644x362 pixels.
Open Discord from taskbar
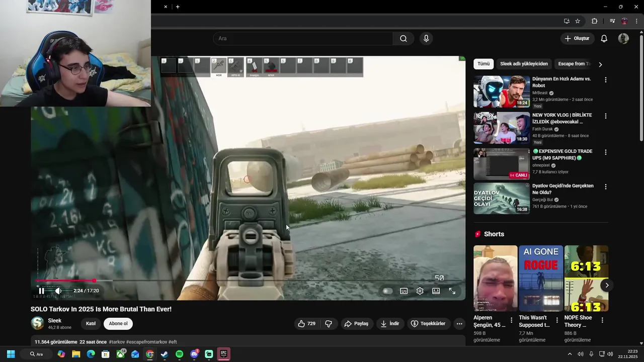point(194,354)
